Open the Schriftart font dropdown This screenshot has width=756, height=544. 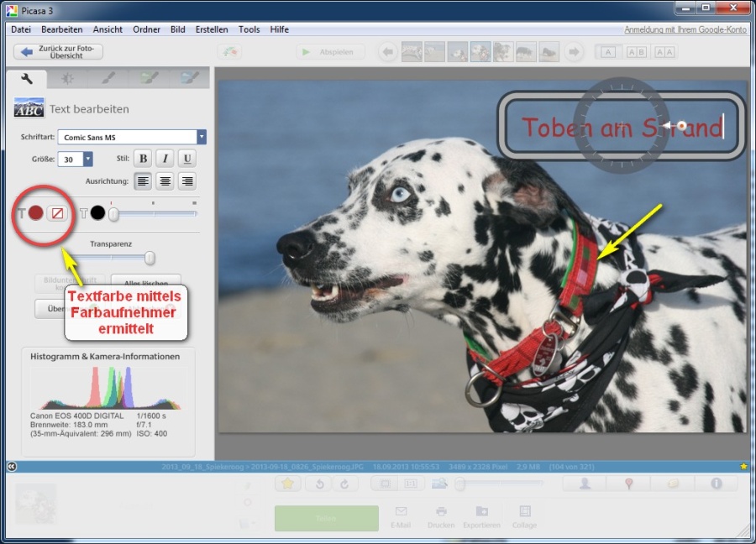[202, 137]
